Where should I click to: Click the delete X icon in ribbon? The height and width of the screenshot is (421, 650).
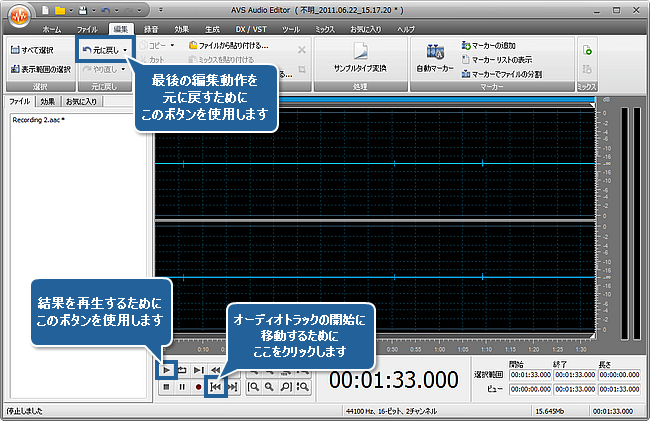point(302,50)
